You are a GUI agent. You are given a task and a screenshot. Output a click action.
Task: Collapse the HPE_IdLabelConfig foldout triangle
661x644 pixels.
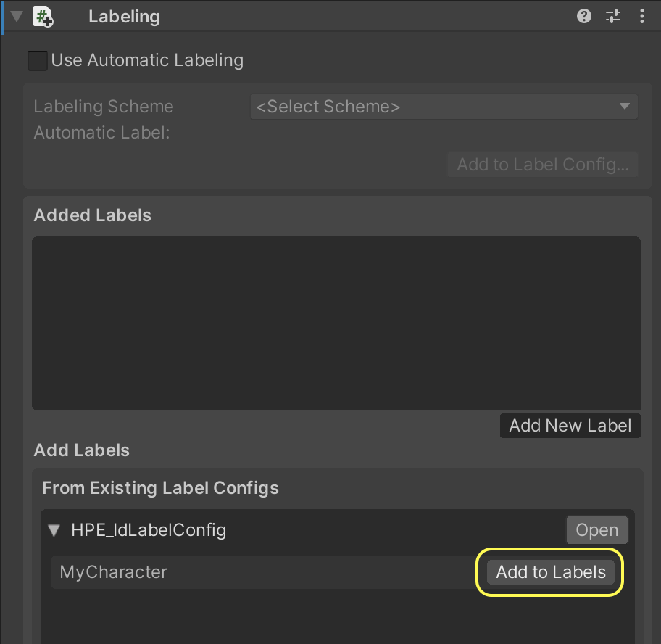(x=54, y=530)
